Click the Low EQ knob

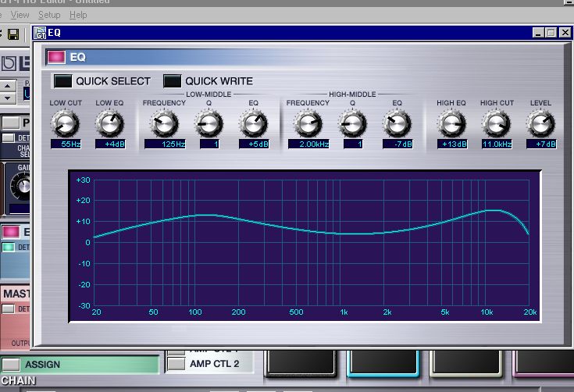tap(110, 123)
